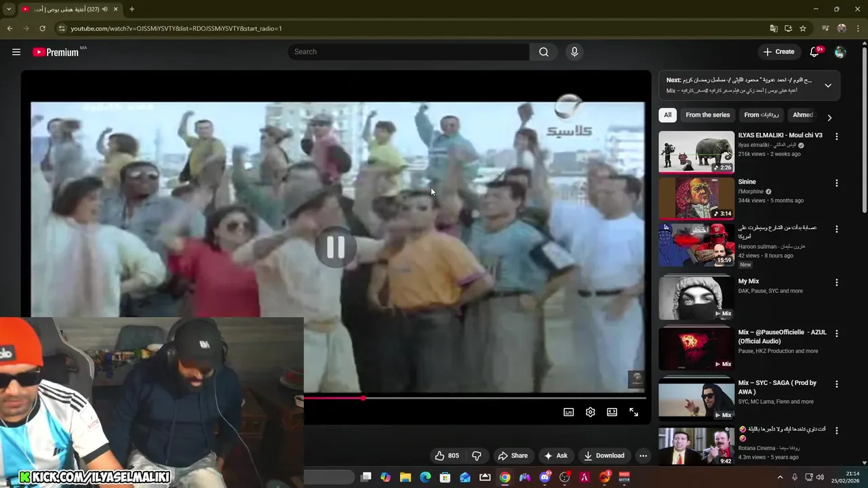Image resolution: width=868 pixels, height=488 pixels.
Task: Open volume control in system tray
Action: point(821,477)
